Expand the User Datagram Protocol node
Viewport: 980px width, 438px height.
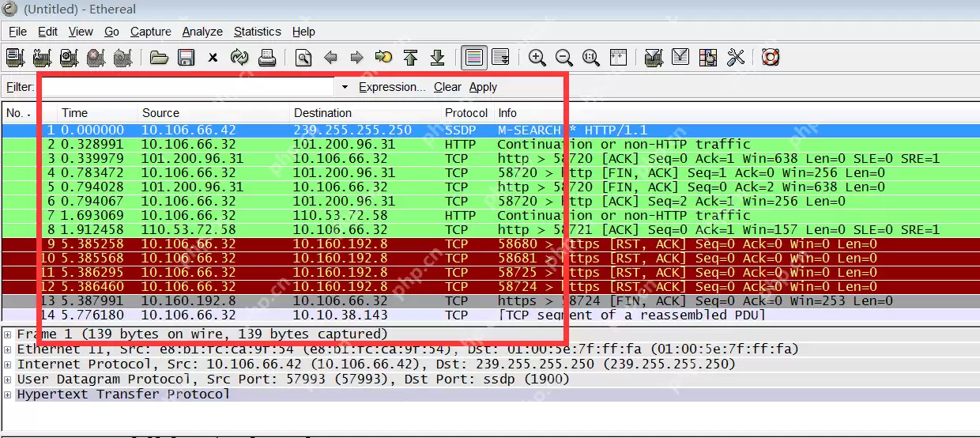tap(8, 379)
